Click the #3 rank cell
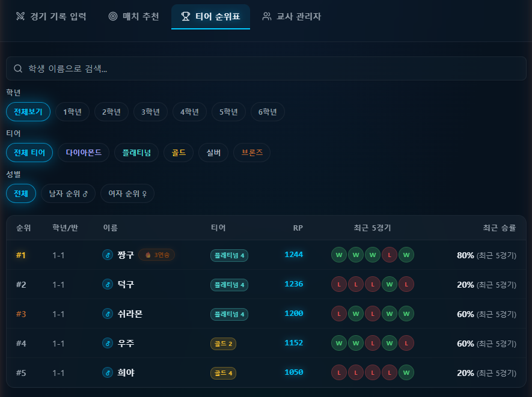Viewport: 532px width, 397px height. 21,314
